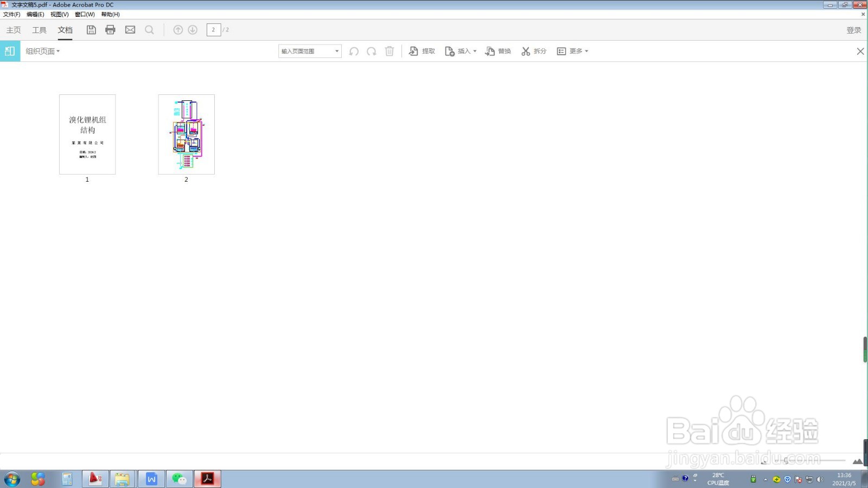Image resolution: width=868 pixels, height=488 pixels.
Task: Click the CPU temperature 28℃ readout
Action: click(x=718, y=479)
